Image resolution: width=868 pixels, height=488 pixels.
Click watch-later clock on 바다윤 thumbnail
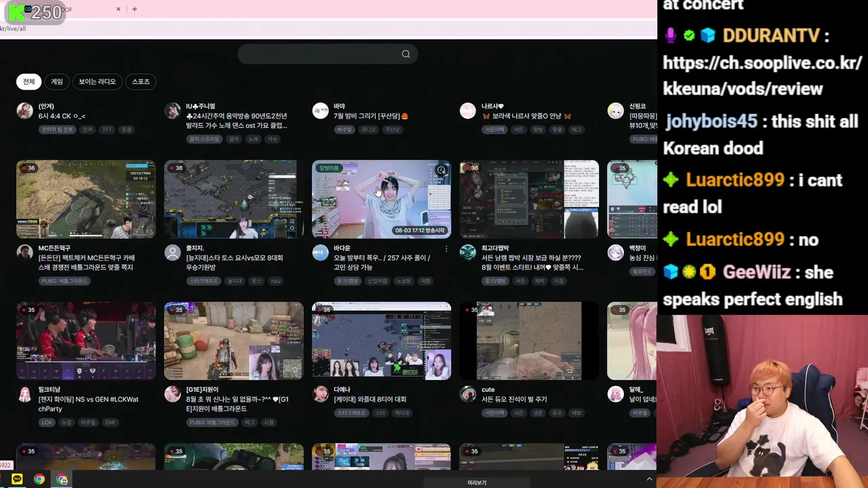pyautogui.click(x=441, y=170)
